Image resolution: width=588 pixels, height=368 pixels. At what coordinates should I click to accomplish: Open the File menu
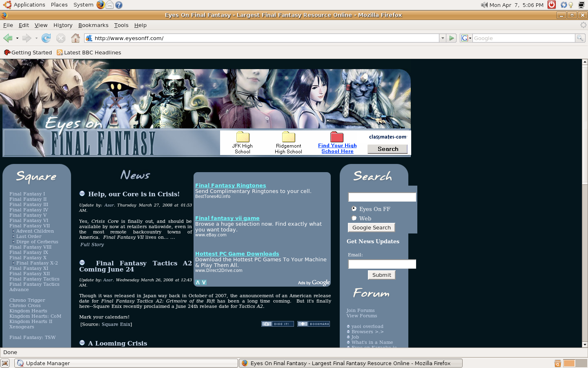pyautogui.click(x=8, y=25)
